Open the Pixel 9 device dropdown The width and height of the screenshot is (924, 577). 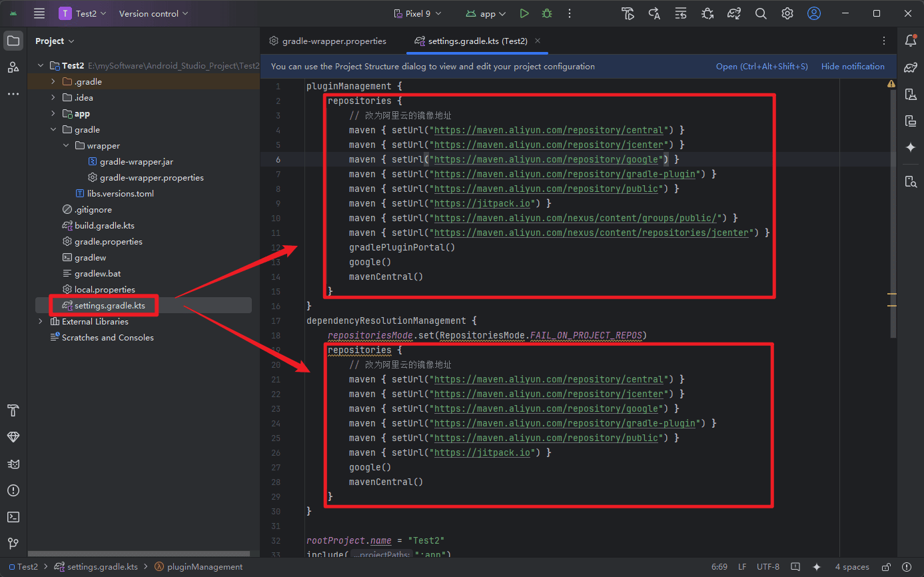tap(418, 13)
